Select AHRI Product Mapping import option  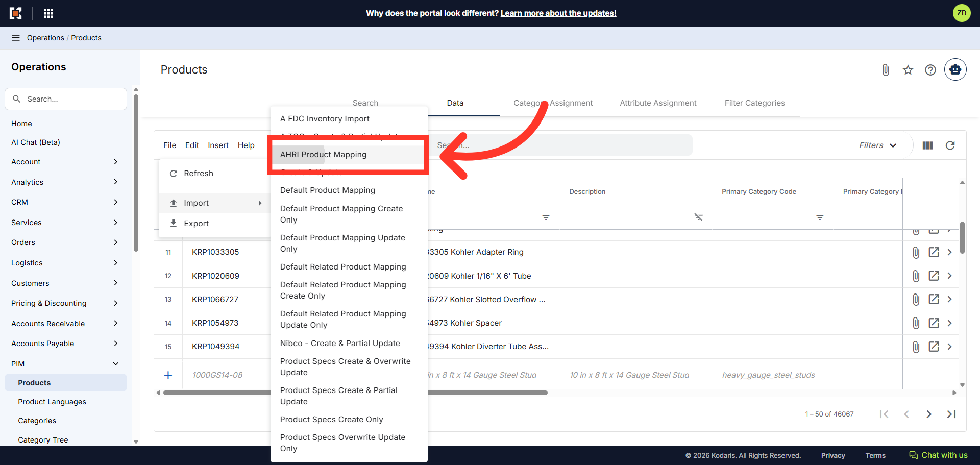pyautogui.click(x=348, y=155)
